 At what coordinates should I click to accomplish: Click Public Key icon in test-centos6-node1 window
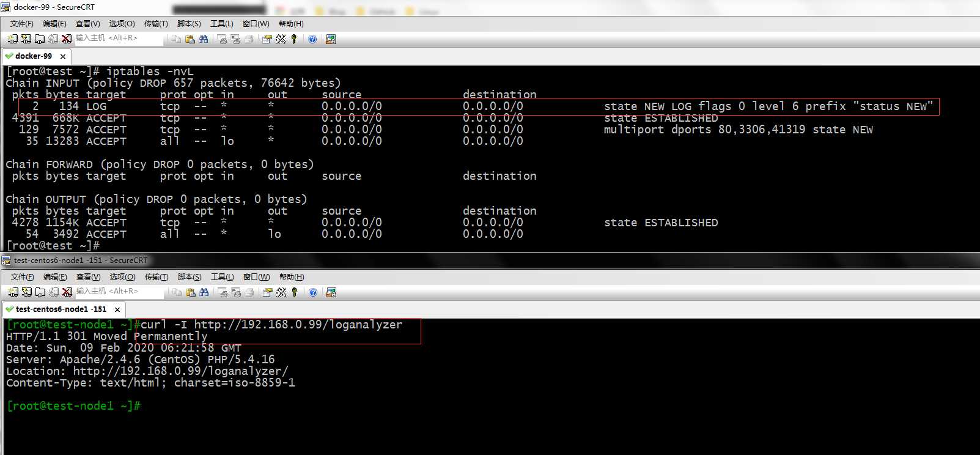[x=295, y=292]
